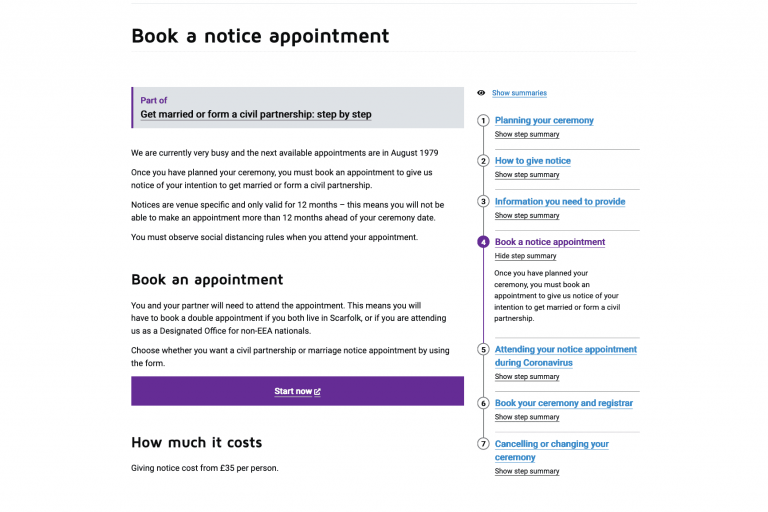
Task: Click the step 7 number circle
Action: 483,444
